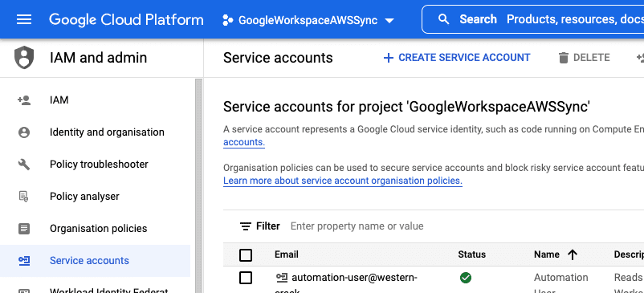Viewport: 644px width, 293px height.
Task: Click the plus icon of Create Service Account
Action: [x=388, y=58]
